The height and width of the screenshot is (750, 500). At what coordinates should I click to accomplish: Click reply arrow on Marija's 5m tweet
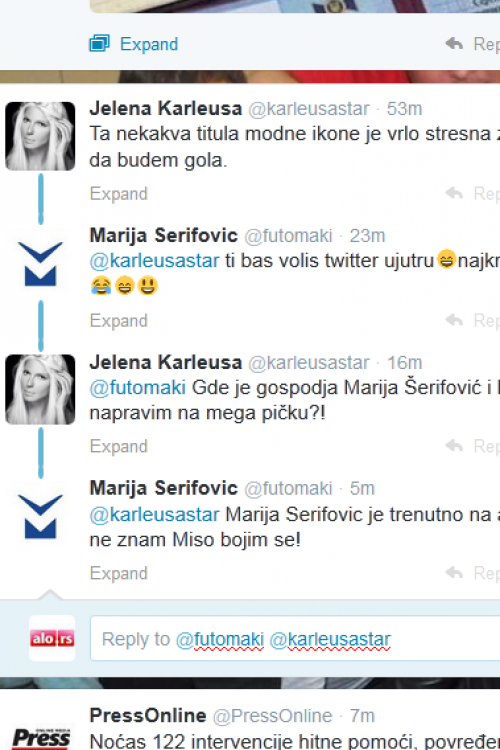[454, 573]
